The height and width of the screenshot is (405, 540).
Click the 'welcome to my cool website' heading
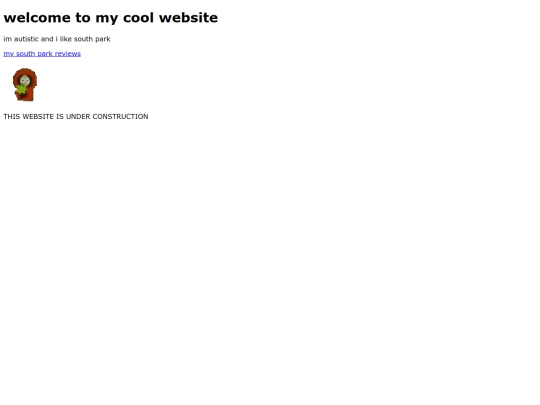(x=111, y=18)
